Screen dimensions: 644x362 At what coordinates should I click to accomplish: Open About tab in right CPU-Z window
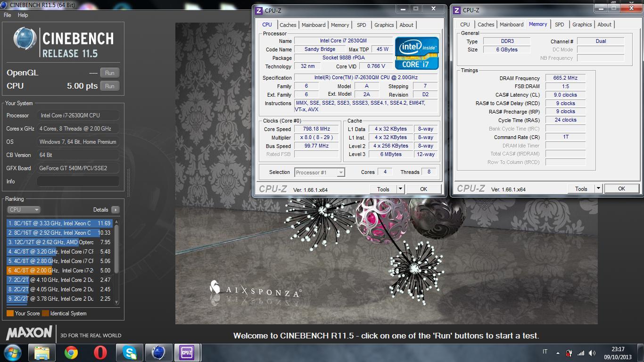tap(604, 25)
